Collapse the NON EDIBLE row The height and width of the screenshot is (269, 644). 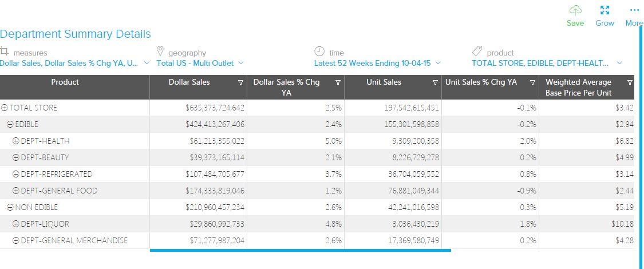click(10, 207)
